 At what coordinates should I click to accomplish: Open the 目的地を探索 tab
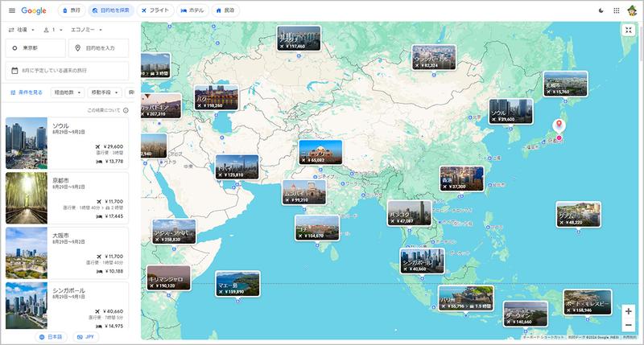111,10
